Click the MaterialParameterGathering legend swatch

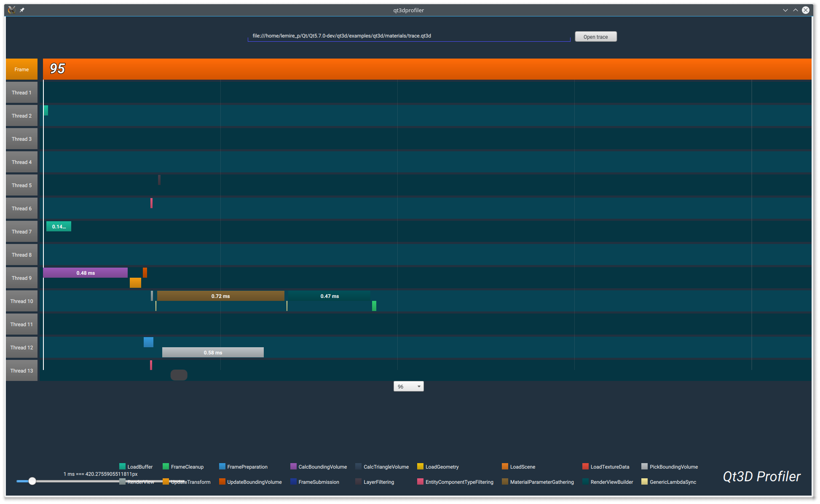[505, 481]
